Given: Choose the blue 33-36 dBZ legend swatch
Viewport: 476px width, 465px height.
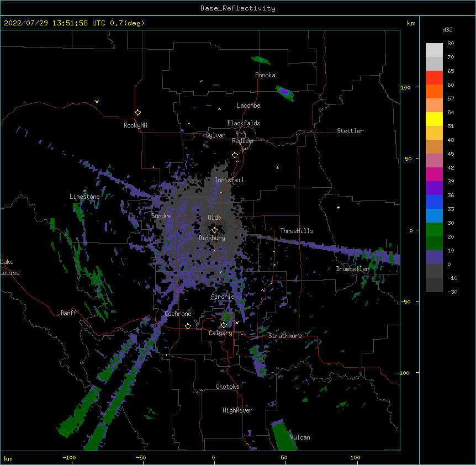Looking at the screenshot, I should tap(434, 202).
